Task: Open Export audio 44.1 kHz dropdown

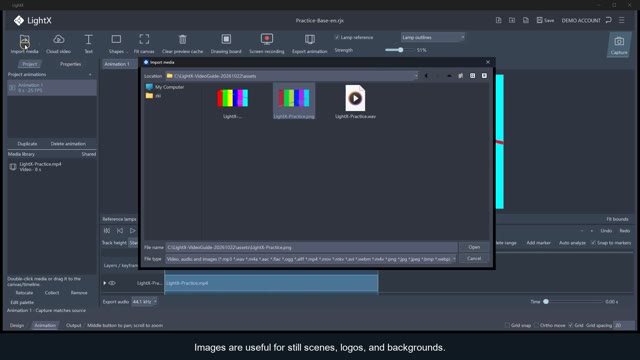Action: (144, 302)
